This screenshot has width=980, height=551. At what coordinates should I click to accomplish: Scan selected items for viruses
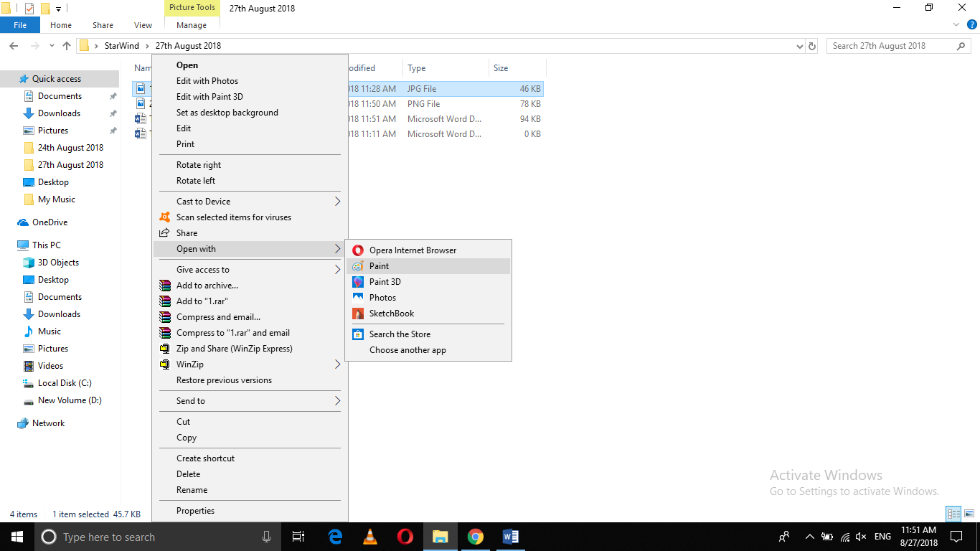[x=233, y=217]
